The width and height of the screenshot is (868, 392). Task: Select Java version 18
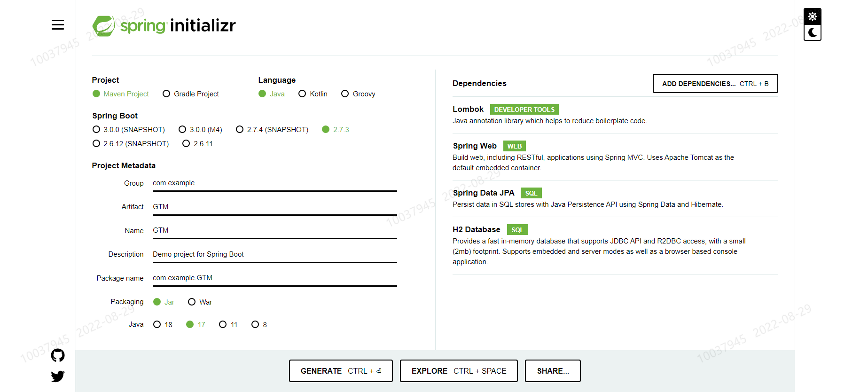pos(163,325)
